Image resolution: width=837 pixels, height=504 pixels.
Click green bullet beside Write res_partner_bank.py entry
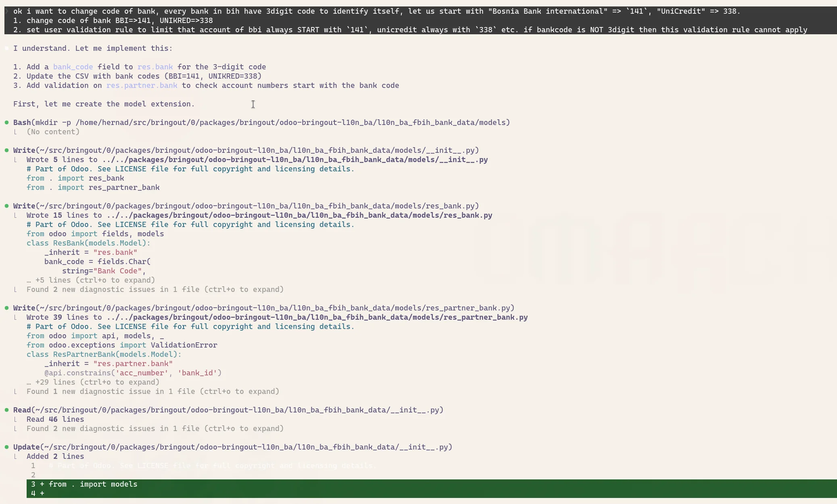[x=7, y=308]
